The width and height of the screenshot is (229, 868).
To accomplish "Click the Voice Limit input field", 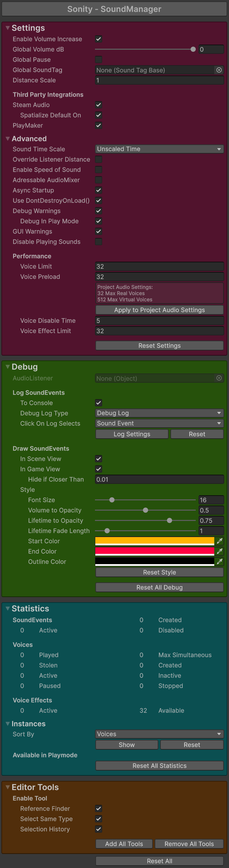I will (159, 266).
